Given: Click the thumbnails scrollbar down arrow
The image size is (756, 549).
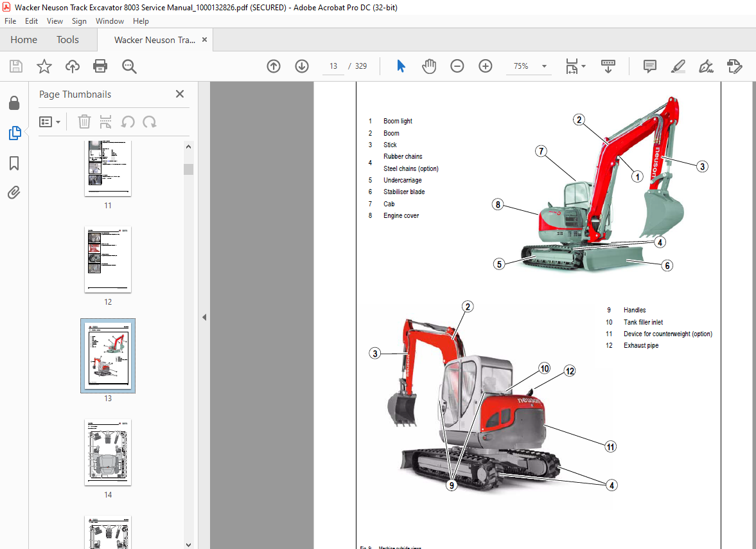Looking at the screenshot, I should tap(188, 544).
